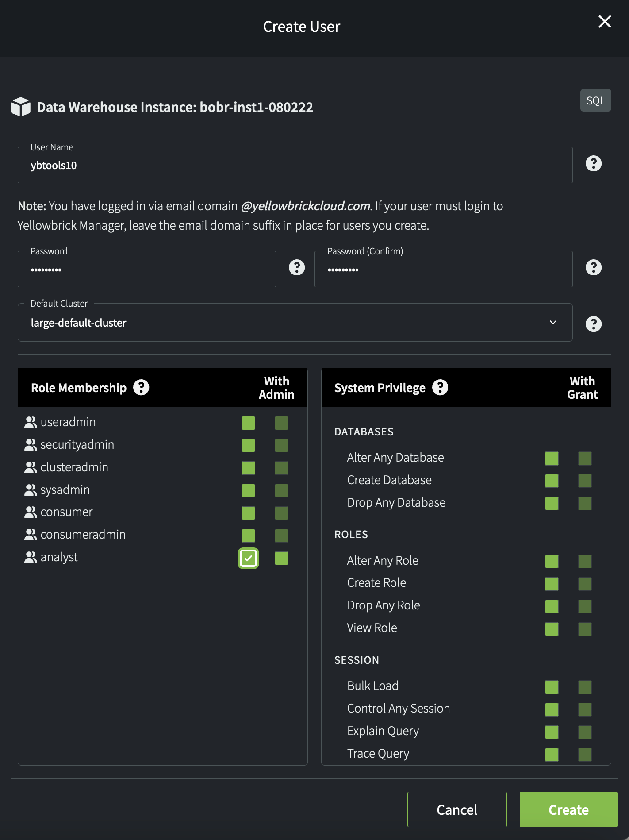Click the help icon beside Password (Confirm)

pyautogui.click(x=593, y=267)
